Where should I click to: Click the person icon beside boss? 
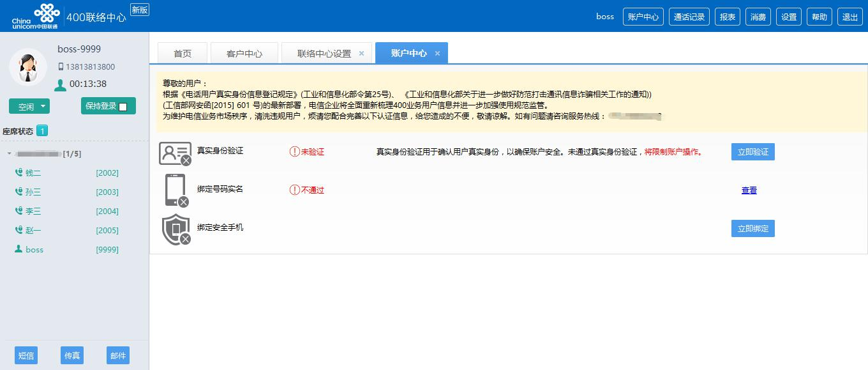click(19, 250)
